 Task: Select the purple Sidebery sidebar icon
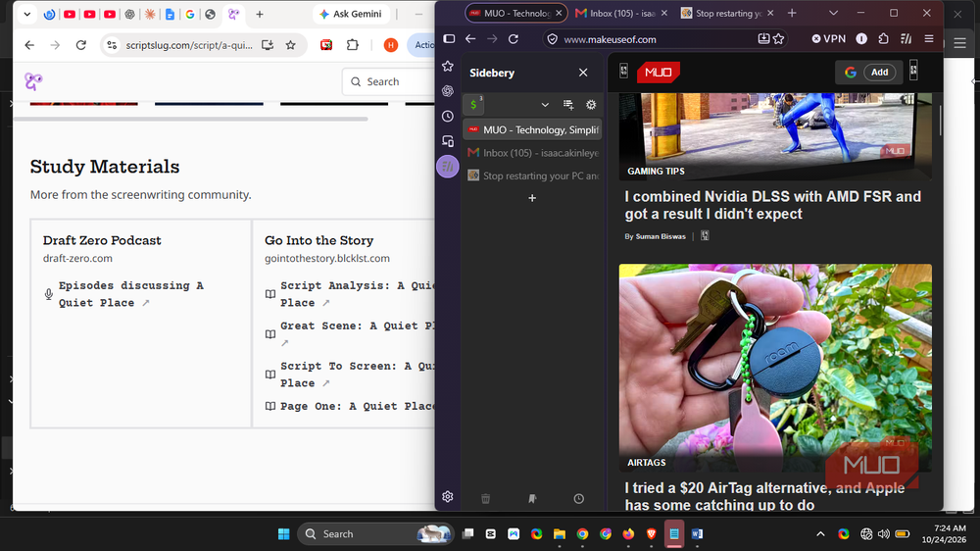448,167
